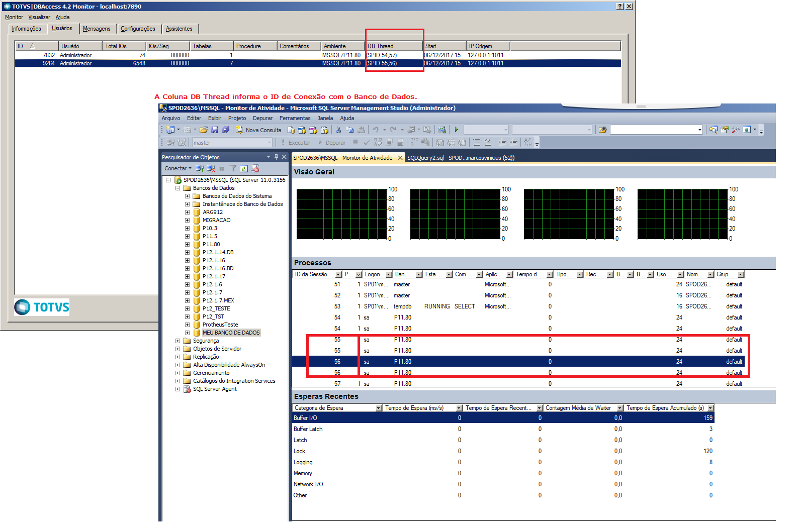Open the Ferramentas menu in SSMS
Screen dimensions: 799x532
point(295,118)
